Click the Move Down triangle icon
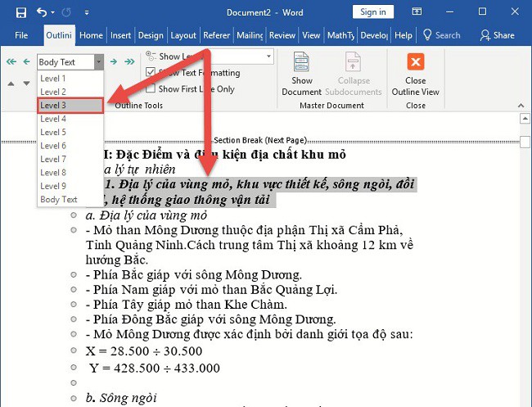This screenshot has height=407, width=532. [26, 84]
